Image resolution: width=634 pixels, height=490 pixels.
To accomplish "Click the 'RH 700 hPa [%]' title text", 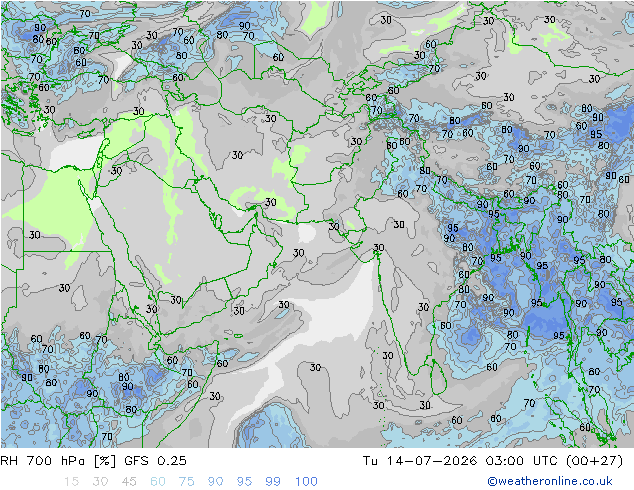I will (58, 461).
